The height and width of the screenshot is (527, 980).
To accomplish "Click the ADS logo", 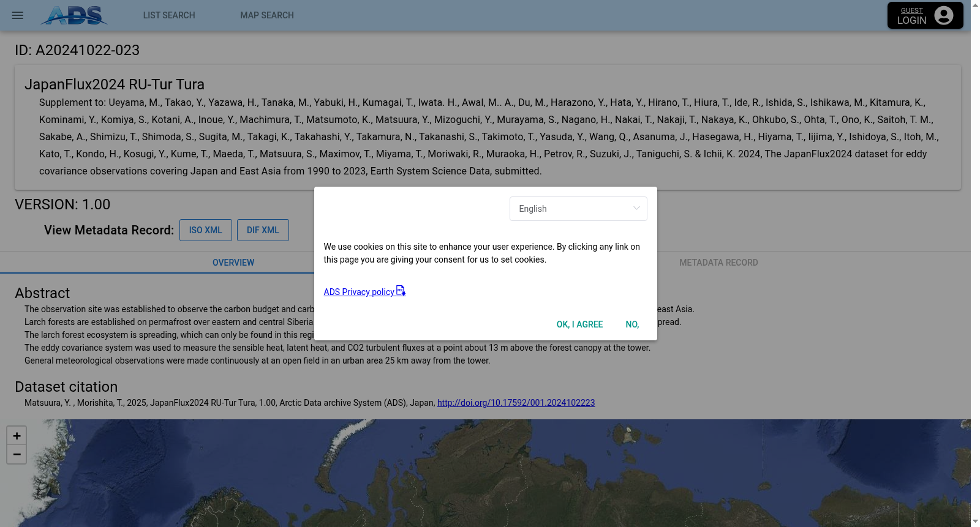I will [x=74, y=15].
